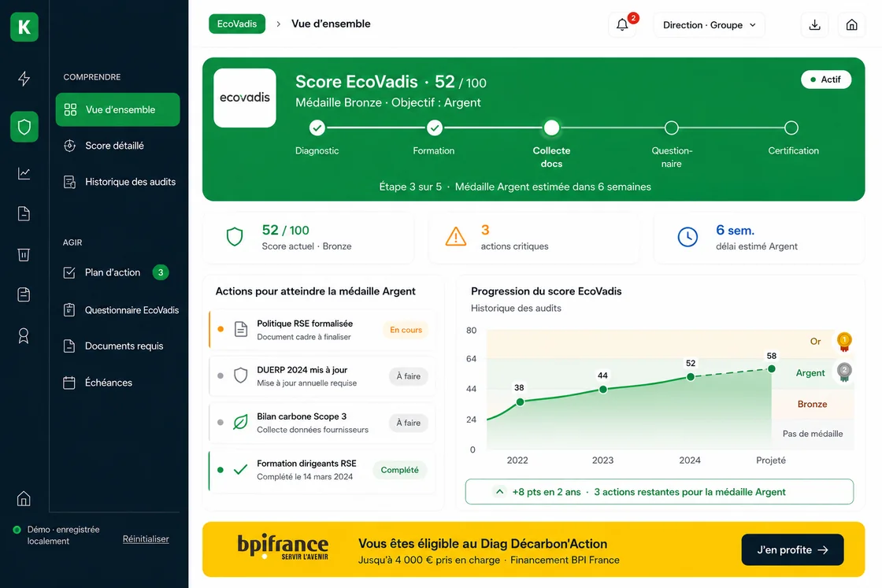Select the shield sidebar icon
The image size is (882, 588).
pos(24,127)
